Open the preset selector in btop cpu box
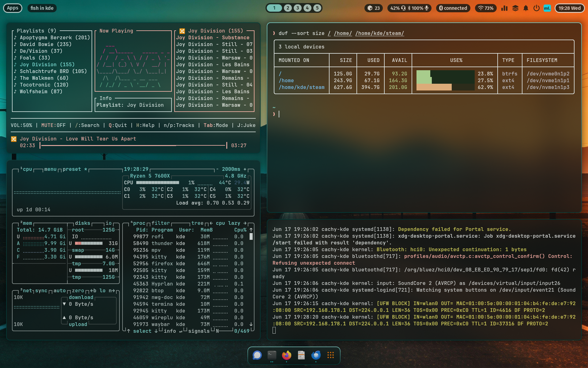The image size is (588, 368). pos(75,169)
